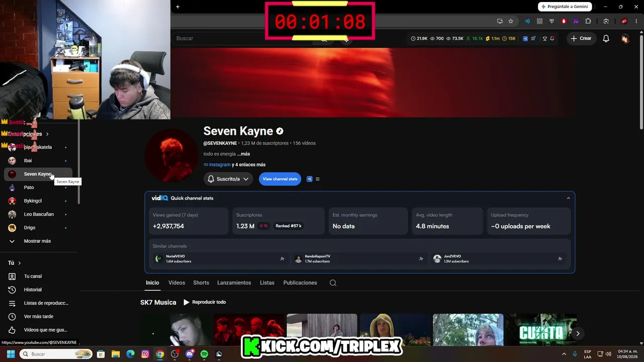Click the vidIQ blue logo in the stats bar
644x362 pixels.
pos(525,39)
